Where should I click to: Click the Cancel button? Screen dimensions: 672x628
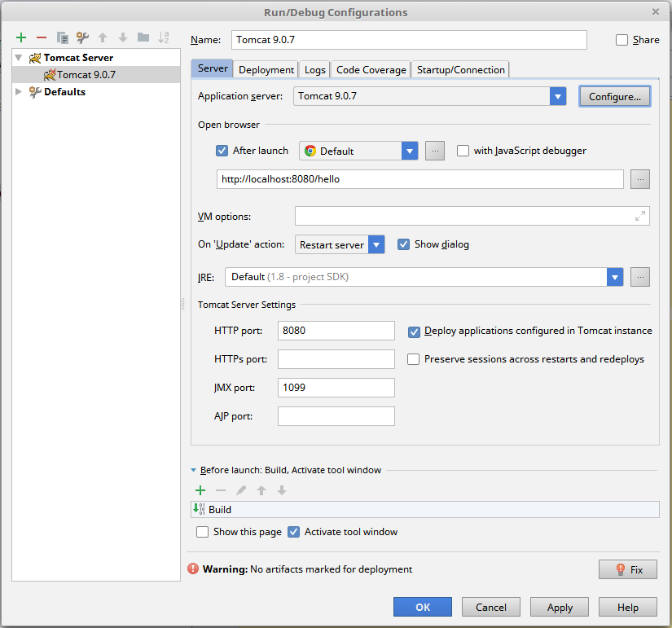coord(490,607)
